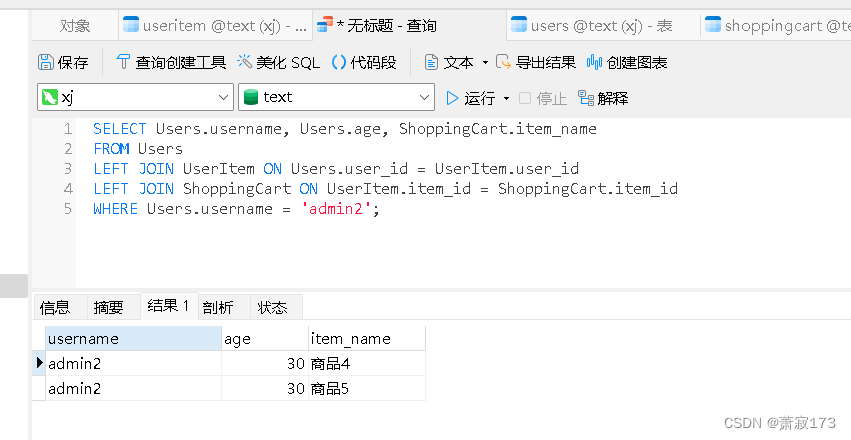
Task: Expand the xj connection dropdown
Action: (223, 97)
